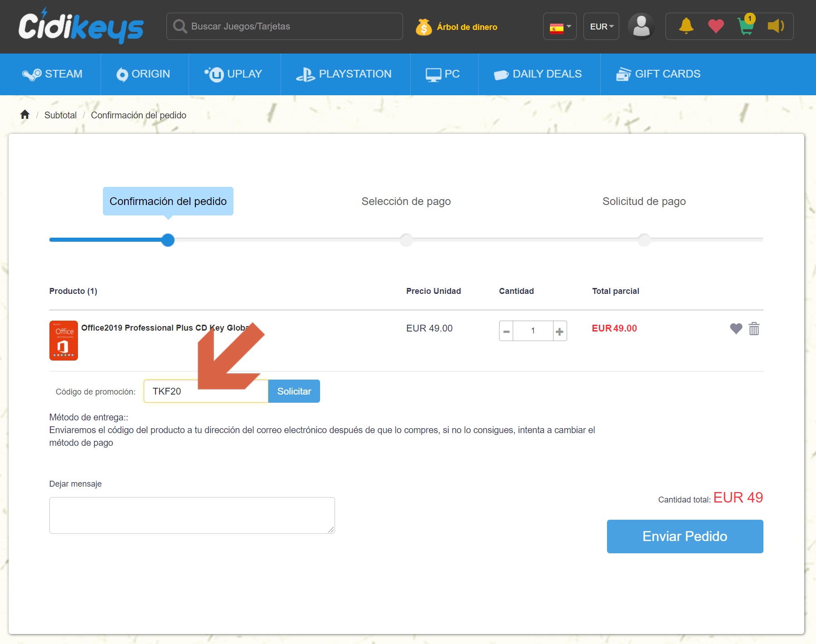Open the Spanish flag language dropdown
Image resolution: width=816 pixels, height=644 pixels.
[x=560, y=26]
